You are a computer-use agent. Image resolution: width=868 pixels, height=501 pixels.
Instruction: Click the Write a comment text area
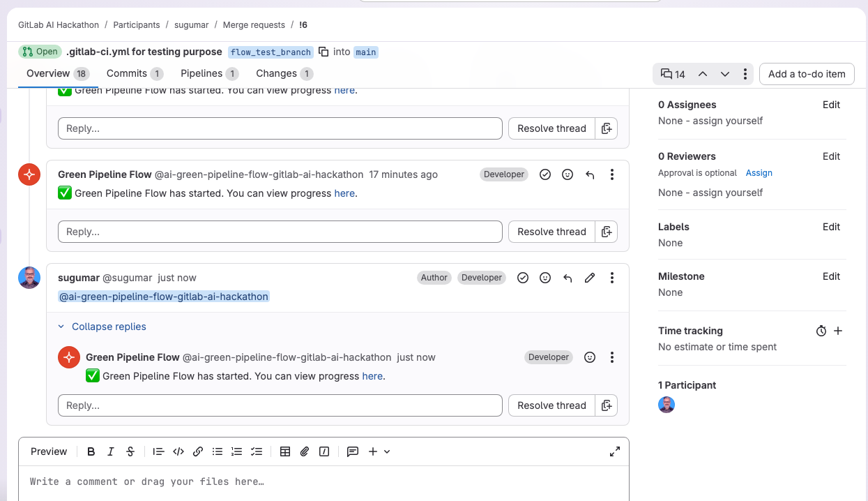click(323, 483)
